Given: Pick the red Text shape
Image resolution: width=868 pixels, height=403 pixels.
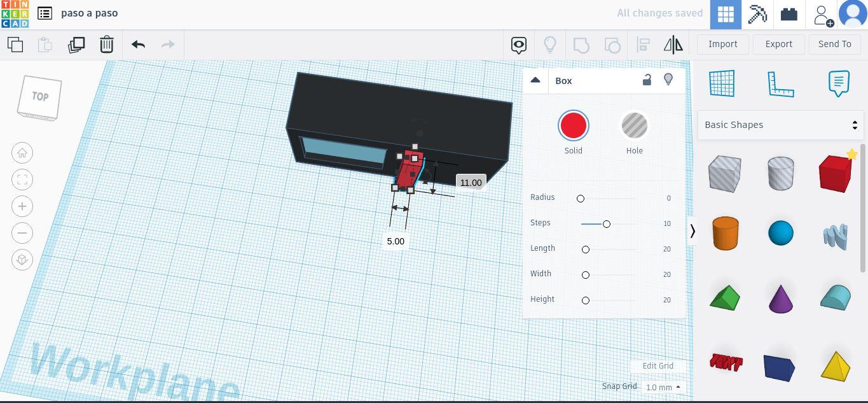Looking at the screenshot, I should coord(726,362).
